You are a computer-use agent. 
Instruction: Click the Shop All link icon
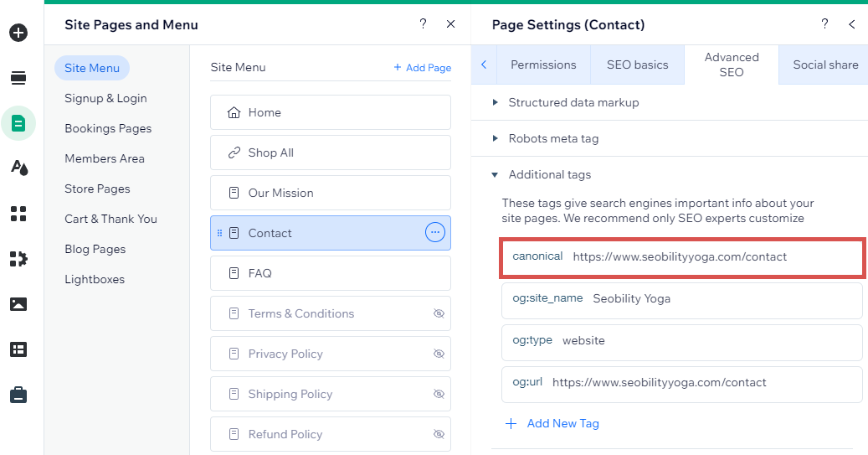pyautogui.click(x=234, y=153)
